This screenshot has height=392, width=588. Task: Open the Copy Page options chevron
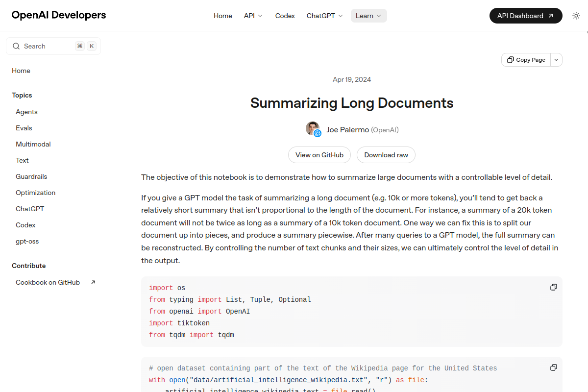click(556, 59)
